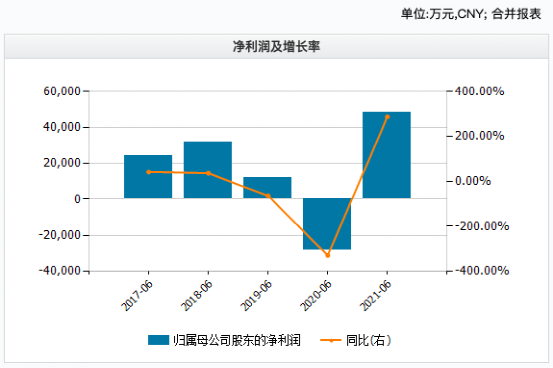
Task: Click the orange data point at 2018-06
Action: click(208, 173)
